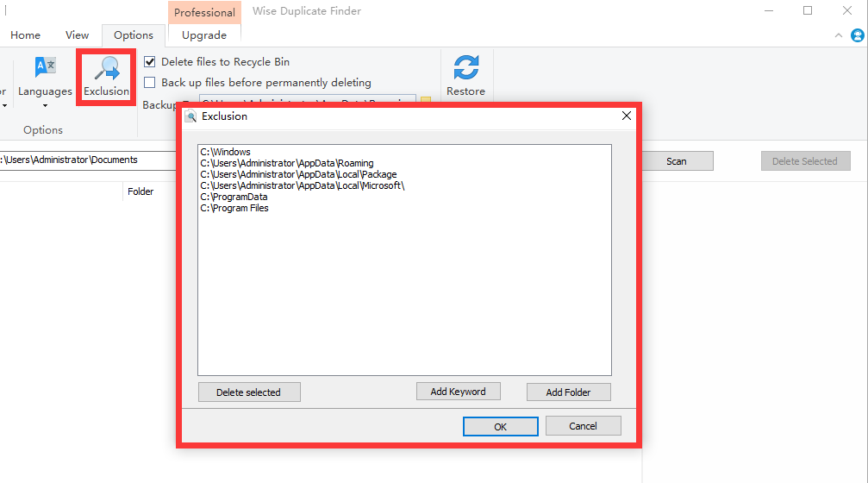Click the Add Folder button
Viewport: 868px width, 483px height.
pos(569,392)
